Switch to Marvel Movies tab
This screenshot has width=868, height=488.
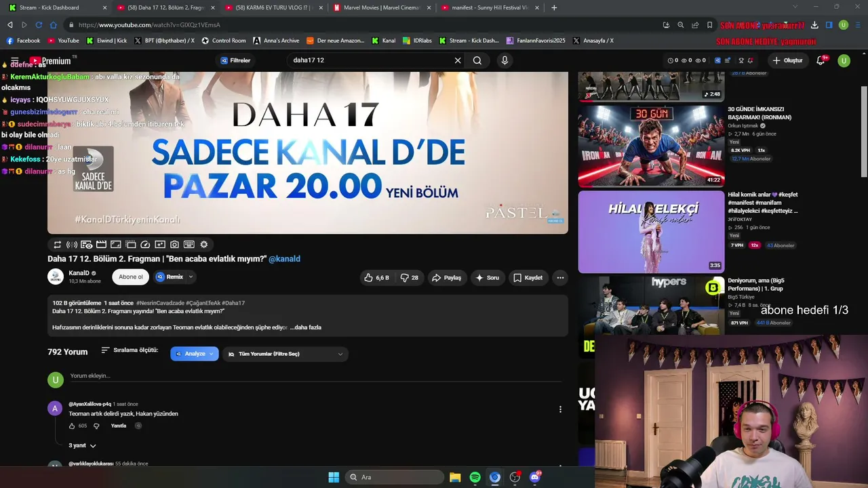382,7
